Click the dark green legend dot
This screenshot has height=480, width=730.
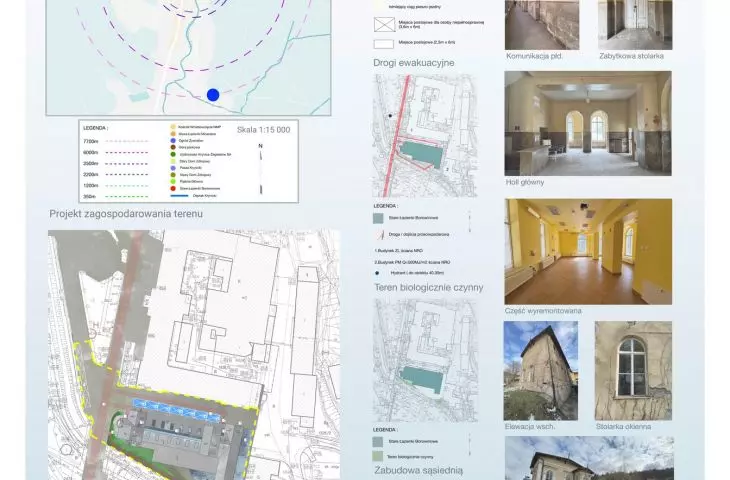[x=173, y=154]
